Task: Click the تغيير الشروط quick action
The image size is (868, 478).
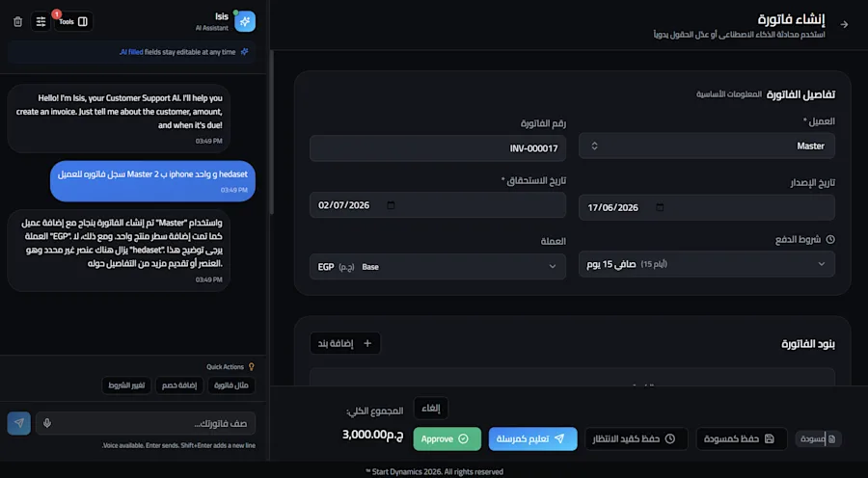Action: pos(126,385)
